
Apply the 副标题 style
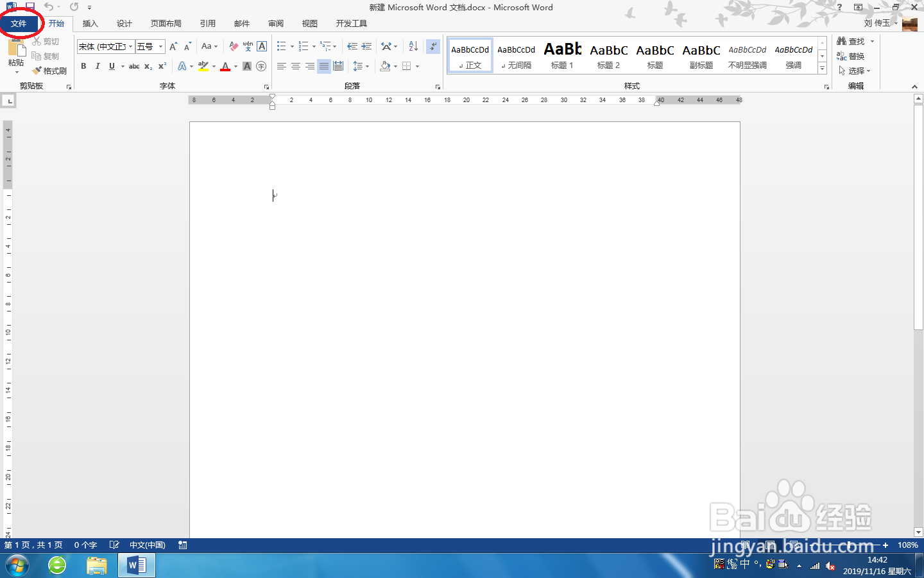coord(701,55)
